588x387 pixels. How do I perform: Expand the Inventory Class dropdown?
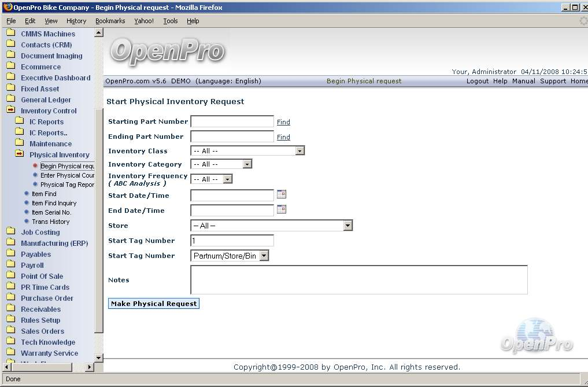(299, 151)
